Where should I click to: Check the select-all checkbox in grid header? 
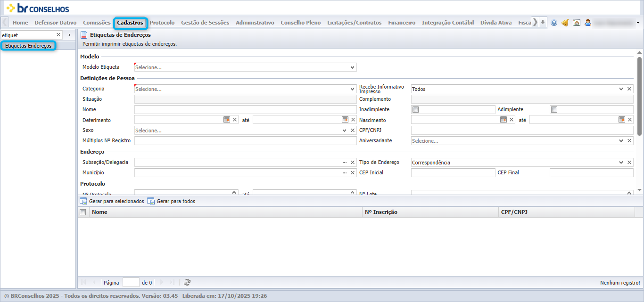tap(83, 212)
